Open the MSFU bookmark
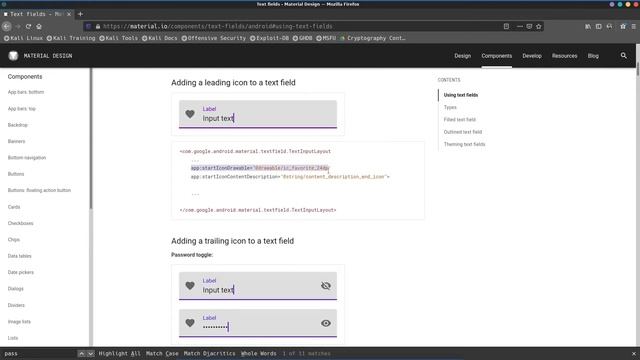640x360 pixels. pyautogui.click(x=326, y=38)
